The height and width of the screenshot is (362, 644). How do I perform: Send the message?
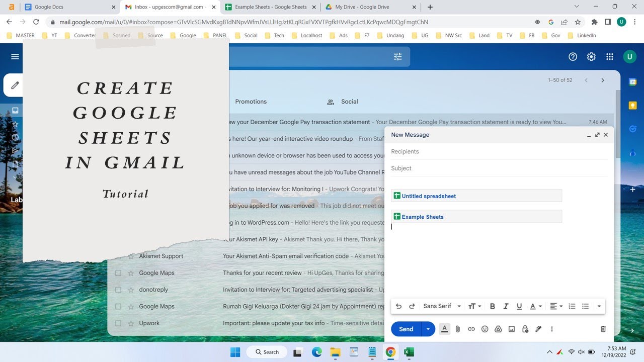(x=406, y=329)
